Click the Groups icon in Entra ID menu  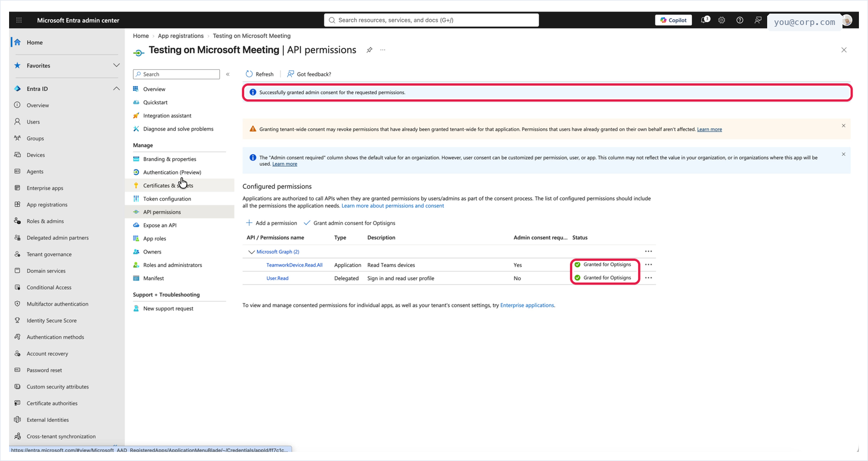(x=18, y=138)
